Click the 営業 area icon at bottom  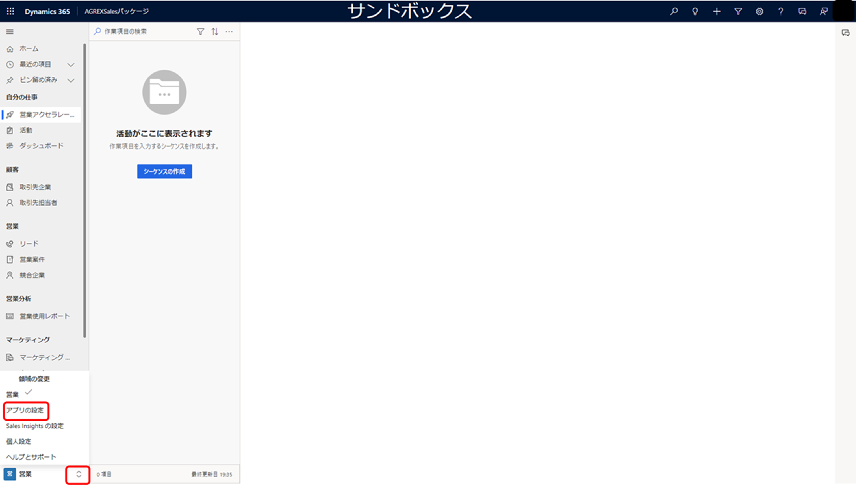tap(10, 474)
